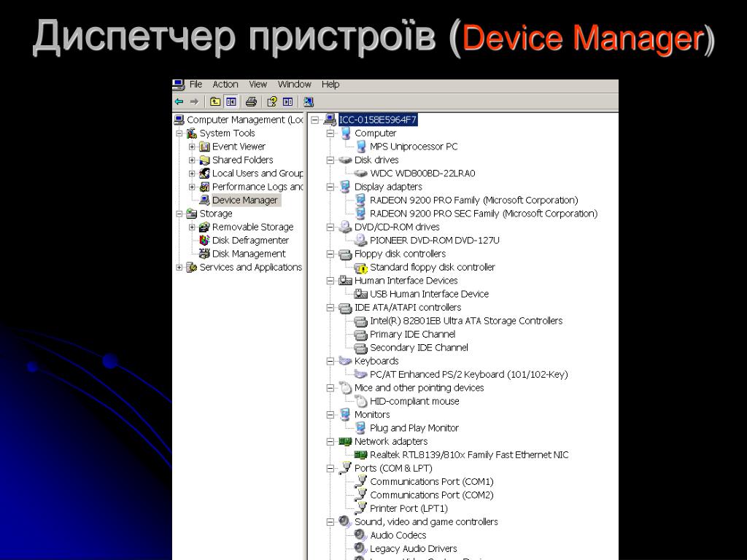Open the Action menu
Image resolution: width=747 pixels, height=560 pixels.
[225, 85]
